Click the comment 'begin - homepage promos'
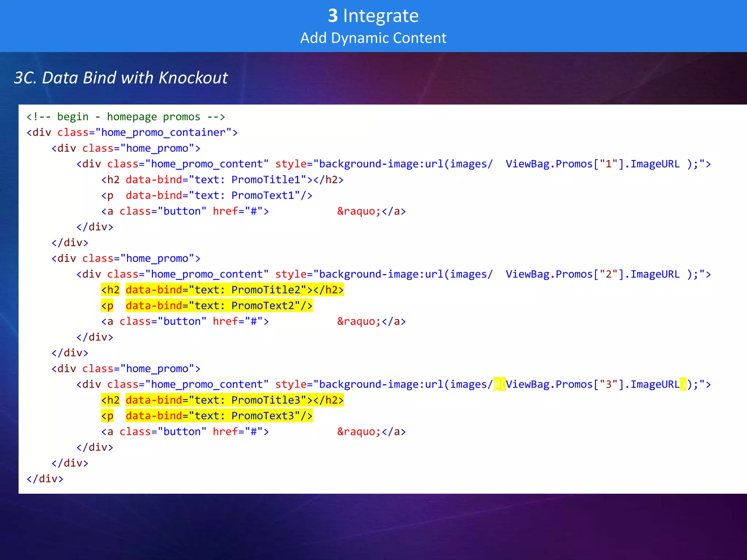 [x=126, y=117]
